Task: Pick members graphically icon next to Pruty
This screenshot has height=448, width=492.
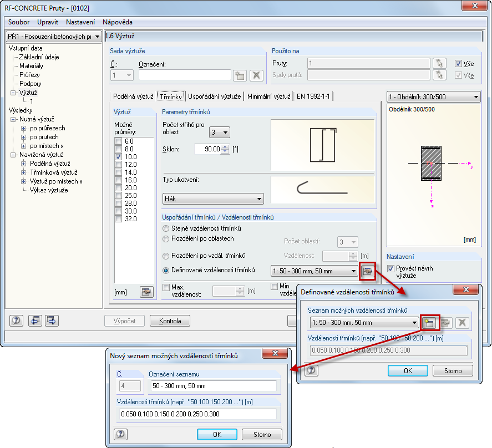Action: pyautogui.click(x=439, y=63)
